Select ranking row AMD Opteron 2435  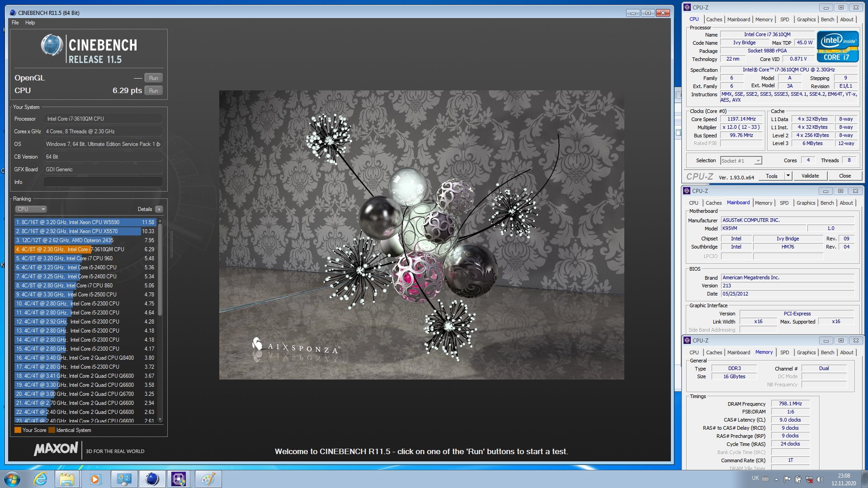pos(85,240)
